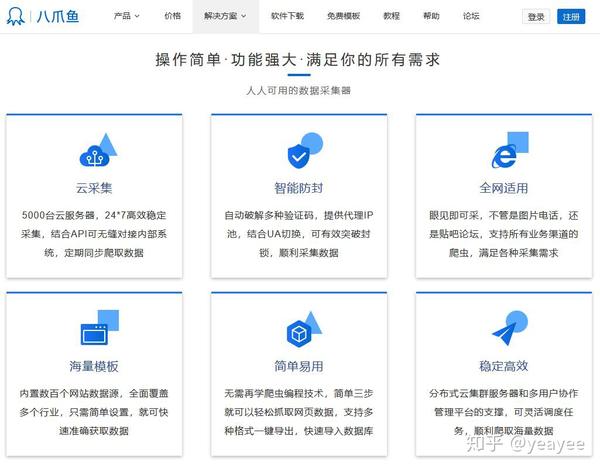Viewport: 600px width, 471px height.
Task: Open the 软件下载 page
Action: pyautogui.click(x=287, y=16)
